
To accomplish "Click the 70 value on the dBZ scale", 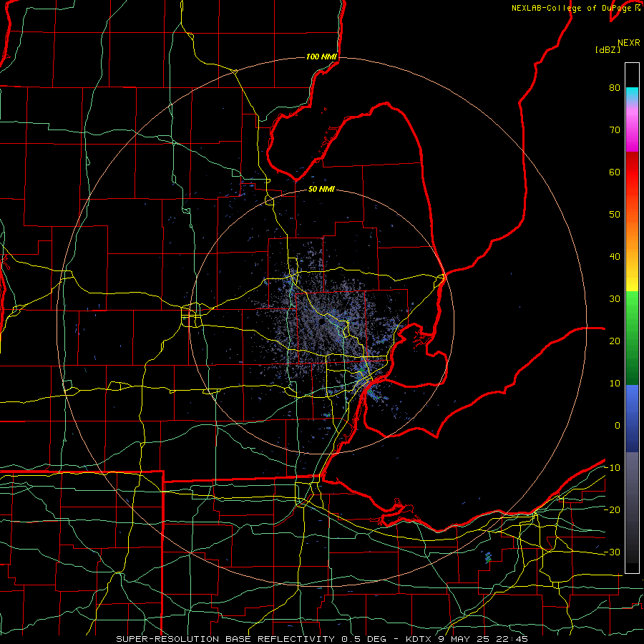I will point(615,130).
